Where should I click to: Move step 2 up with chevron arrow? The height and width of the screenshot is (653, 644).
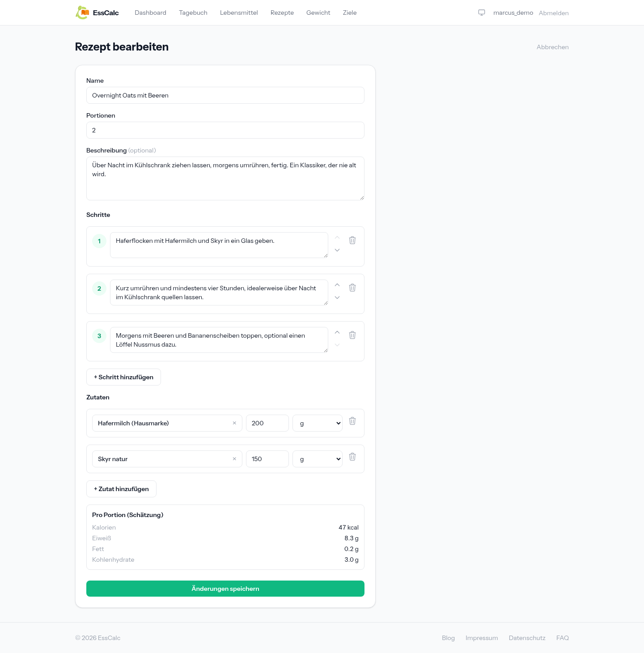tap(337, 285)
